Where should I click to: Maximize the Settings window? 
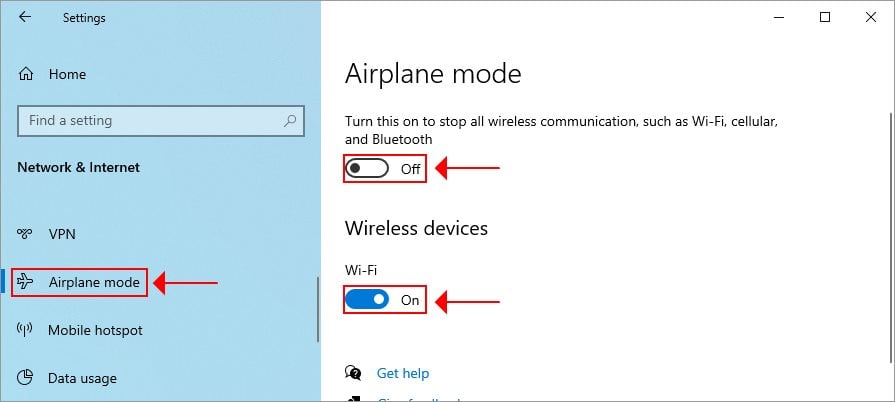click(x=825, y=17)
